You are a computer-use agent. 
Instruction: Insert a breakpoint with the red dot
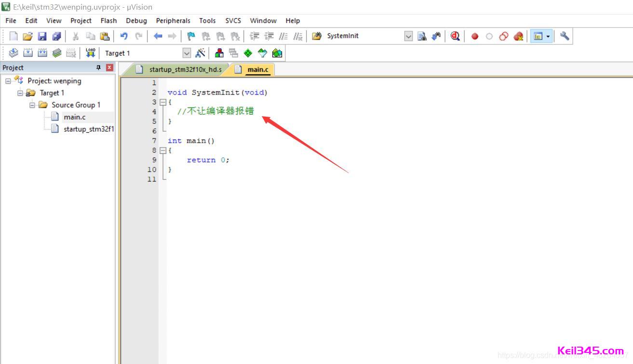[x=475, y=36]
